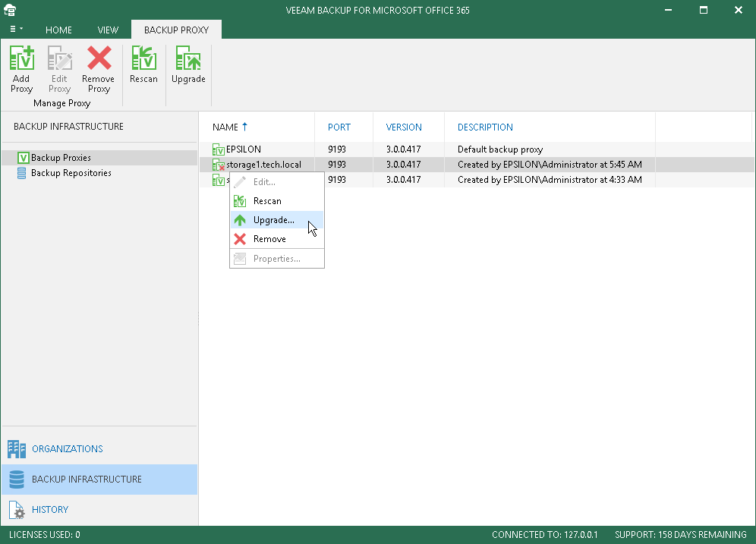Open the ORGANIZATIONS navigation pane
This screenshot has height=544, width=756.
[99, 449]
